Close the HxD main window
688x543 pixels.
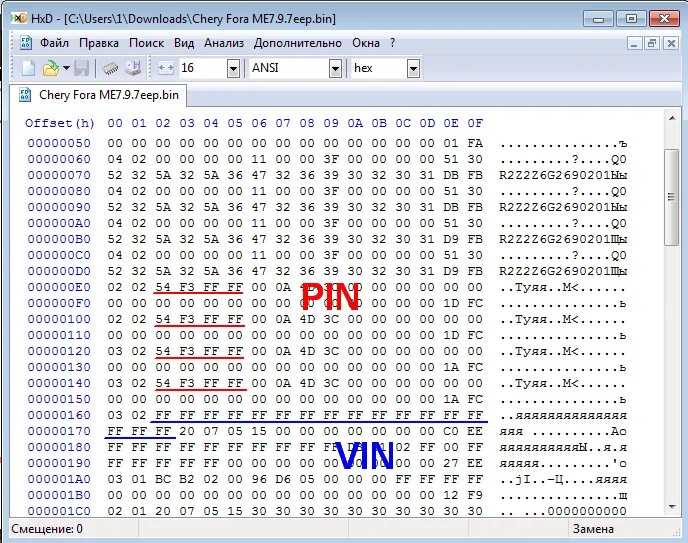[x=664, y=19]
